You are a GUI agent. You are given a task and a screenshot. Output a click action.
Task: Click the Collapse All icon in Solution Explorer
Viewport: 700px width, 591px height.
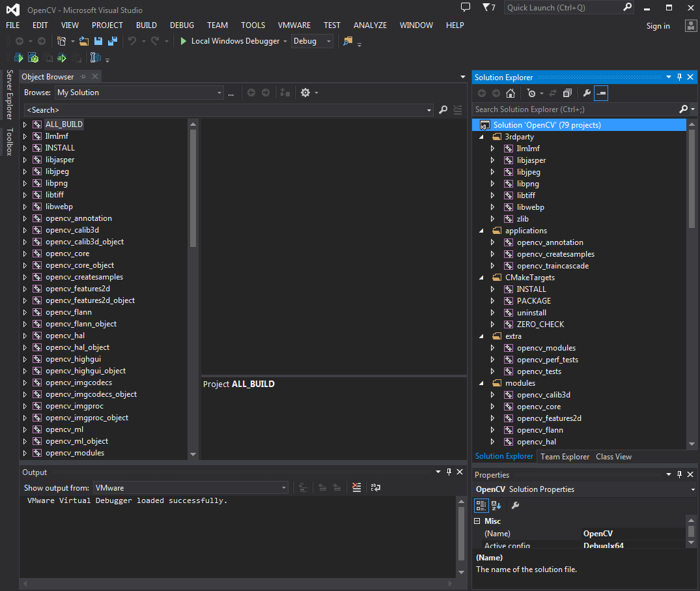[x=567, y=93]
